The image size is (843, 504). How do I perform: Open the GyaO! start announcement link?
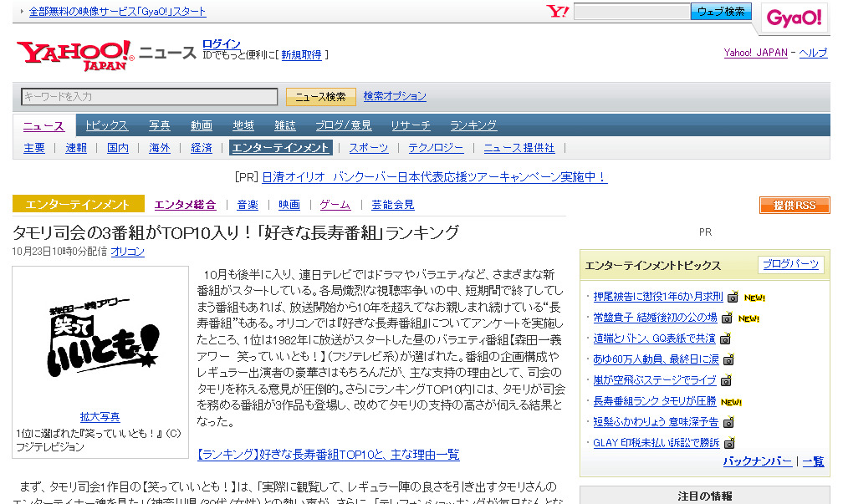[118, 12]
